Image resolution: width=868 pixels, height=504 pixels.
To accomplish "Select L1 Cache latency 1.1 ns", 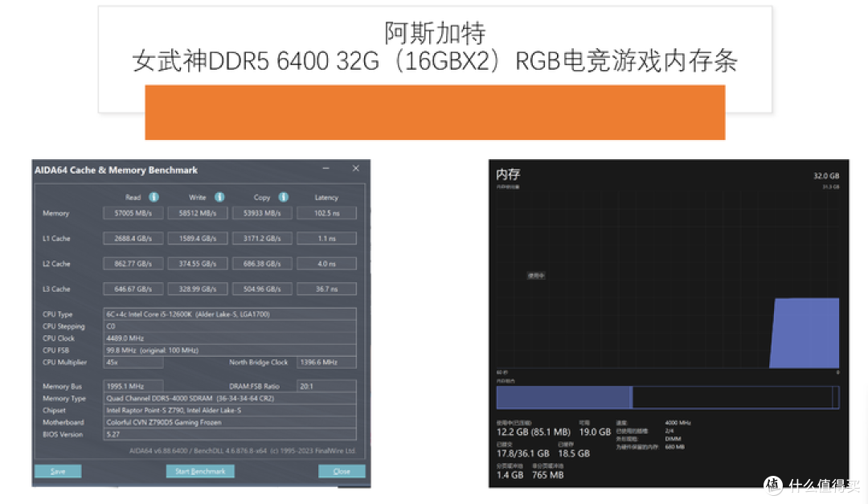I will pyautogui.click(x=326, y=239).
